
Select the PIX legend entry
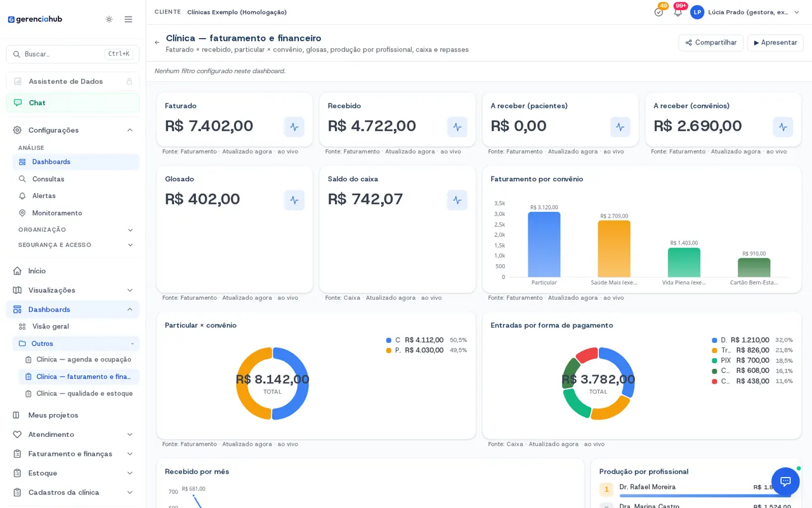(752, 360)
